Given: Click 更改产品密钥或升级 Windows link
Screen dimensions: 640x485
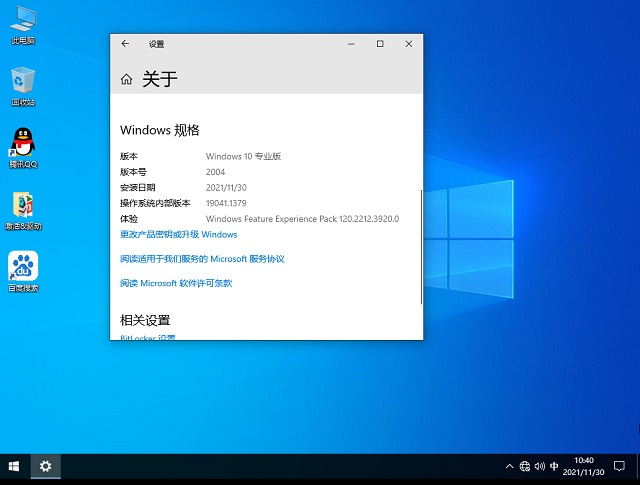Looking at the screenshot, I should pos(179,234).
